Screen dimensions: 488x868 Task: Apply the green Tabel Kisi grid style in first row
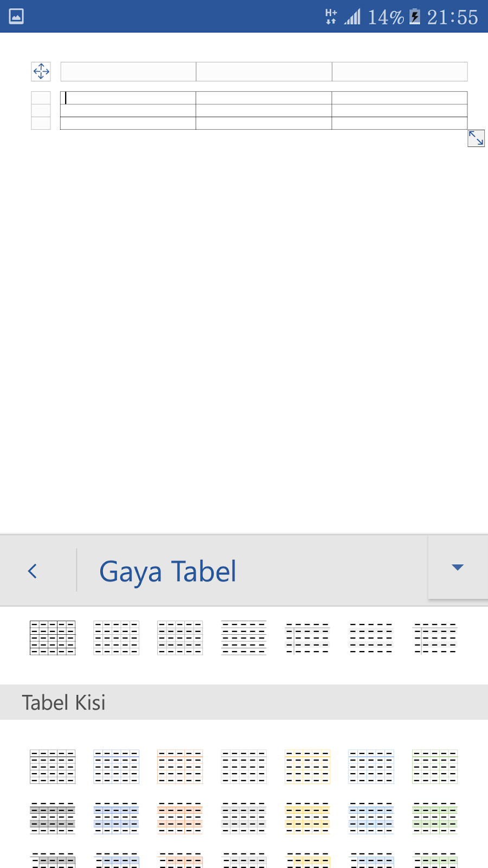(x=435, y=767)
